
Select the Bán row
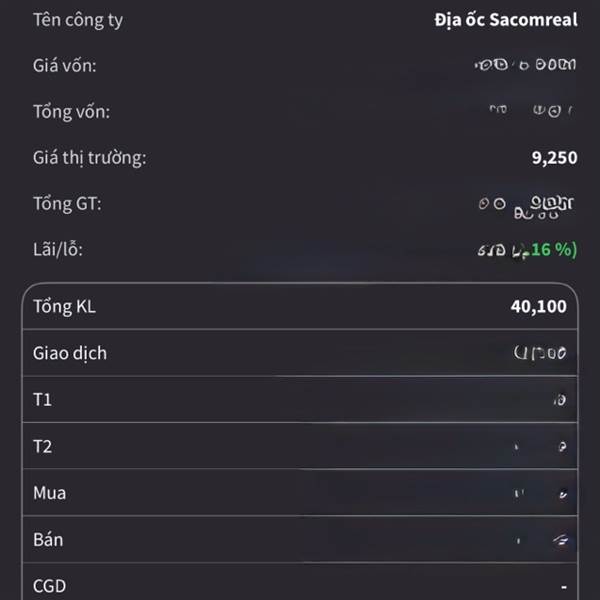click(300, 539)
